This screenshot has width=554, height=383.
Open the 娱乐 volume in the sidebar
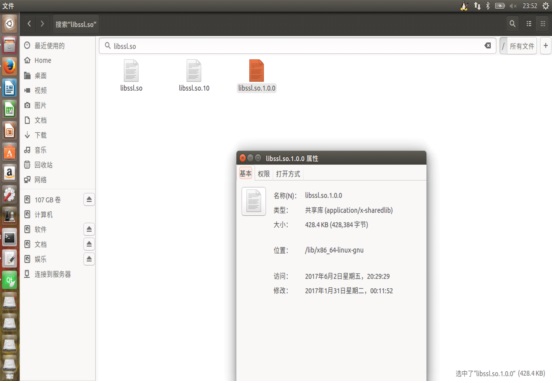click(40, 259)
